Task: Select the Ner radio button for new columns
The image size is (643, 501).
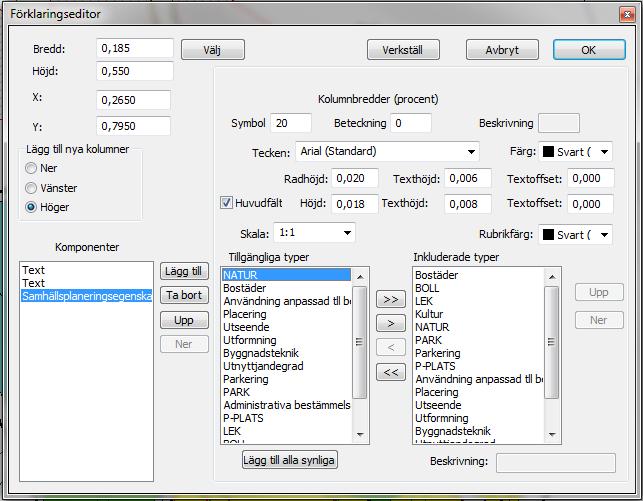Action: pos(31,168)
